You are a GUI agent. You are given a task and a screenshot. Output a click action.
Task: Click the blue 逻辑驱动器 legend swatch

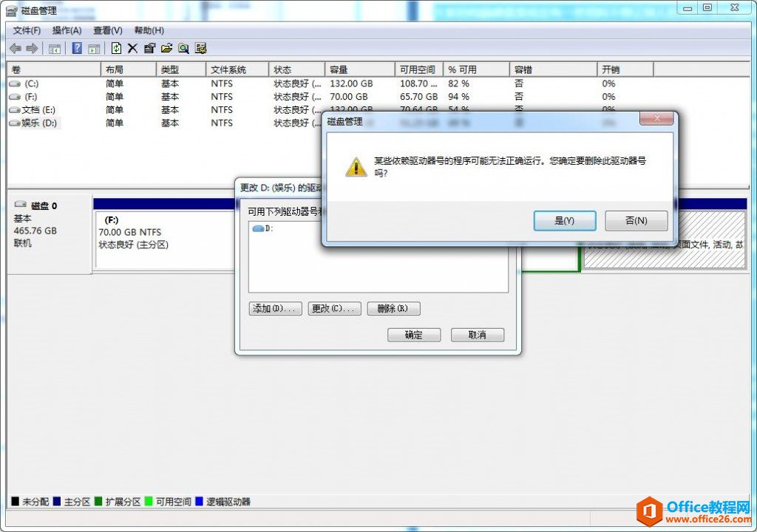pos(199,501)
